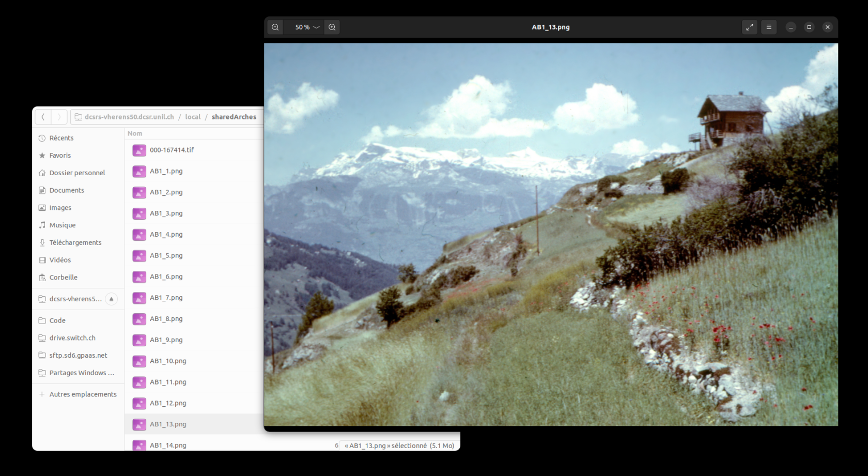Screen dimensions: 868x476
Task: Open the image viewer hamburger menu
Action: (769, 27)
